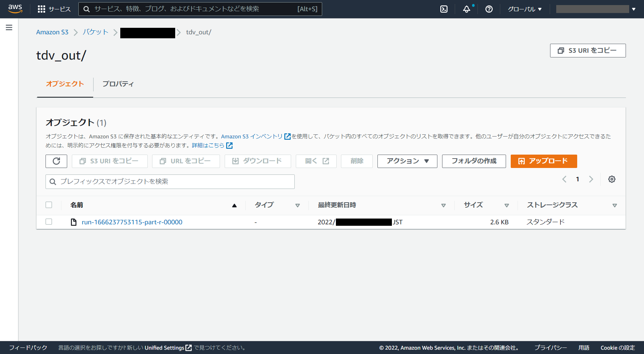Click external link icon after 詳細はこちら
This screenshot has width=644, height=354.
(229, 146)
